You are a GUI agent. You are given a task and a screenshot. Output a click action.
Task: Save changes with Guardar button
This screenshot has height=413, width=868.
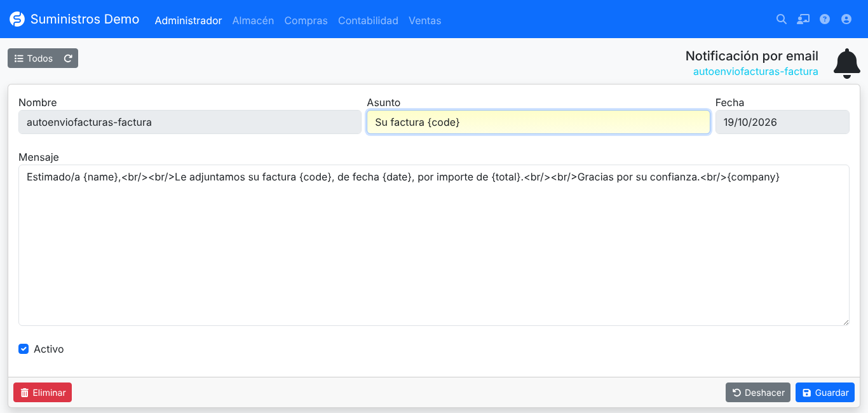825,393
